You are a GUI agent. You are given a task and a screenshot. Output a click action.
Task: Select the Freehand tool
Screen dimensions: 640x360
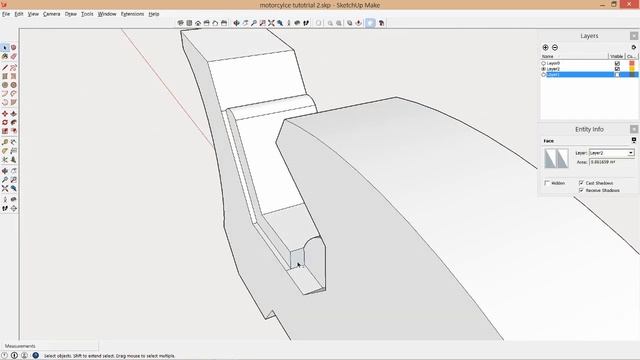coord(13,68)
